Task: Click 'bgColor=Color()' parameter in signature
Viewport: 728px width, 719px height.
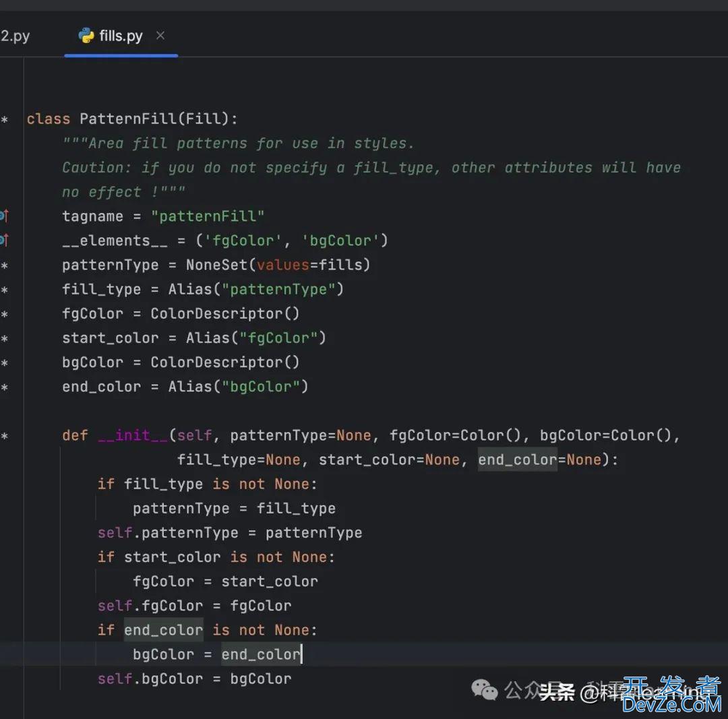Action: (x=606, y=435)
